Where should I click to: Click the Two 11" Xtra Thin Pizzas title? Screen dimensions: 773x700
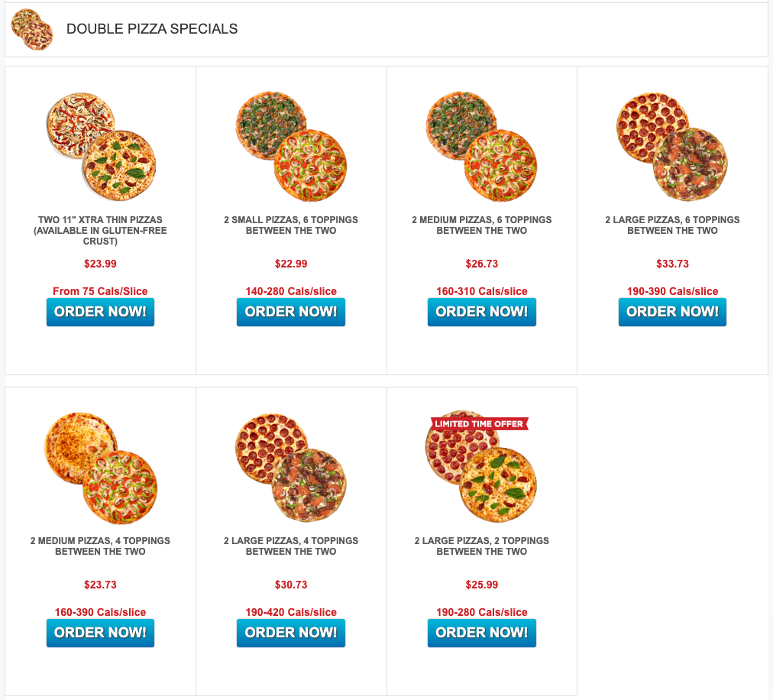pyautogui.click(x=100, y=230)
